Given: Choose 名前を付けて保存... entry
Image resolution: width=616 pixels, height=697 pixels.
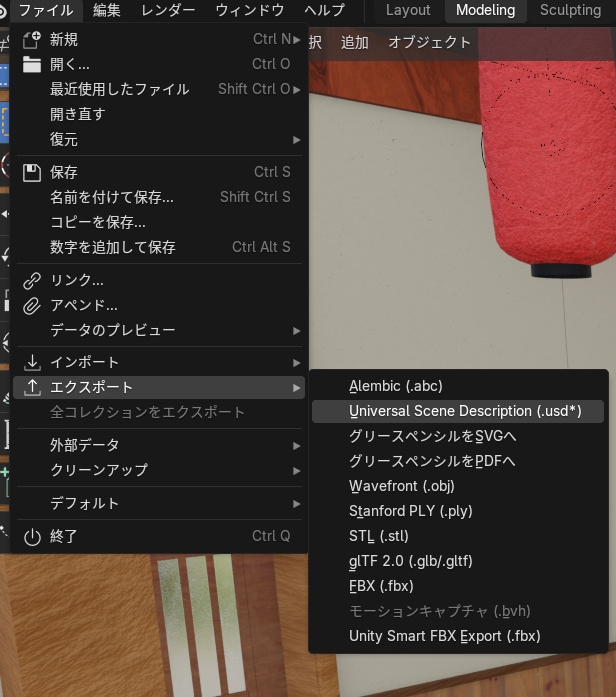Looking at the screenshot, I should click(159, 197).
